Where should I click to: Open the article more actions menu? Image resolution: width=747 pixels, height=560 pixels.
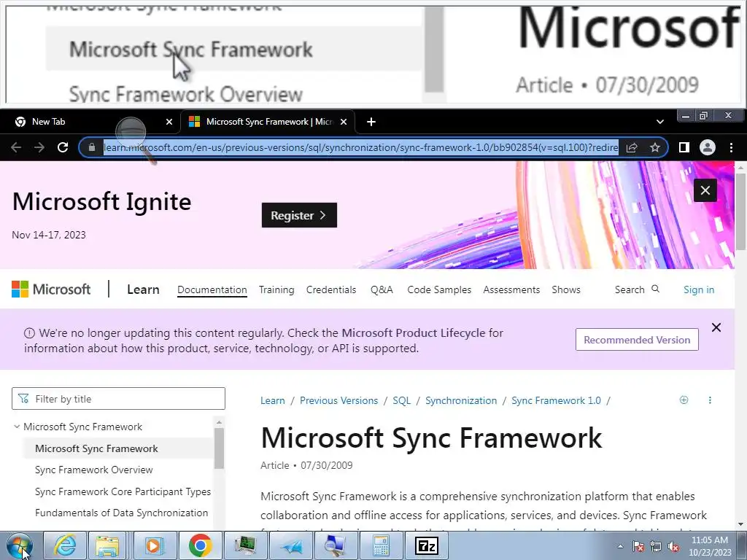coord(710,400)
